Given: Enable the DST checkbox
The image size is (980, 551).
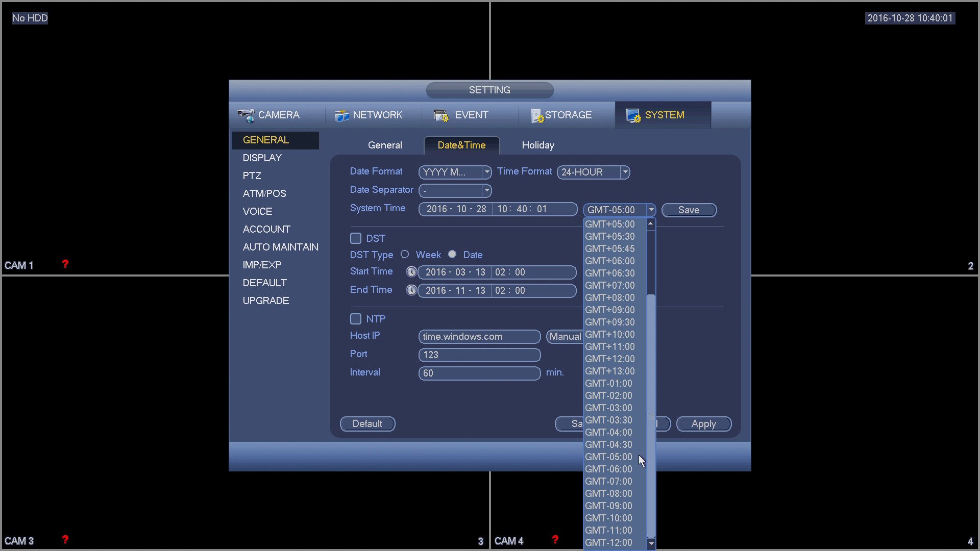Looking at the screenshot, I should point(356,239).
